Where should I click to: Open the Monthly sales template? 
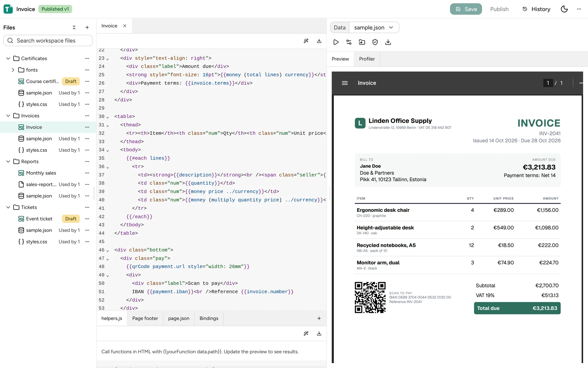pyautogui.click(x=41, y=173)
